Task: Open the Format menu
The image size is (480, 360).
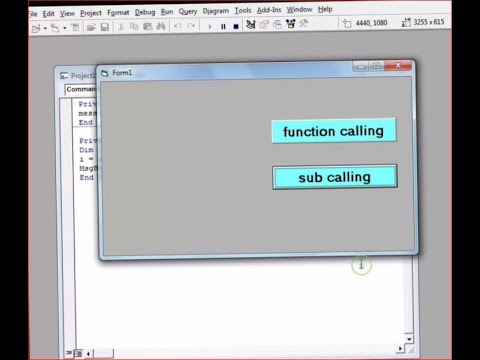Action: click(118, 13)
